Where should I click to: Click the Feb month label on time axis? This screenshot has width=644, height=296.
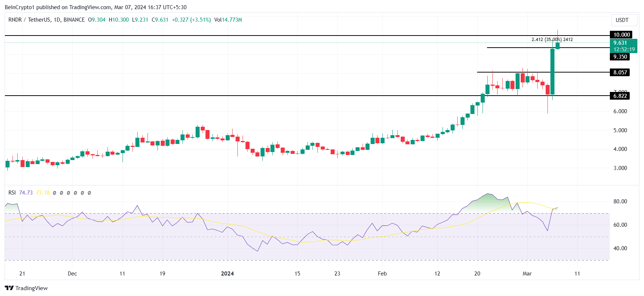(382, 274)
